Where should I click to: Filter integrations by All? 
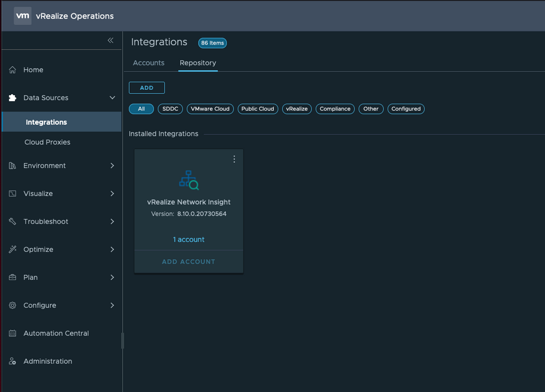[142, 109]
